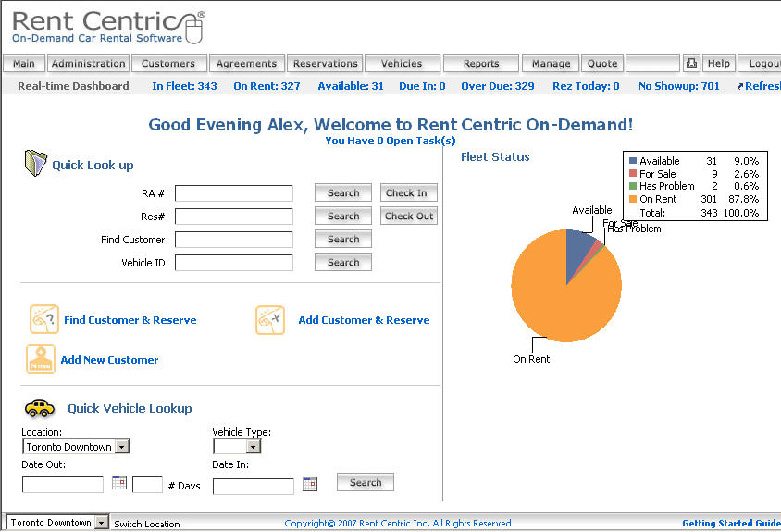Click the Fleet Status heading
The width and height of the screenshot is (781, 532).
pos(495,157)
